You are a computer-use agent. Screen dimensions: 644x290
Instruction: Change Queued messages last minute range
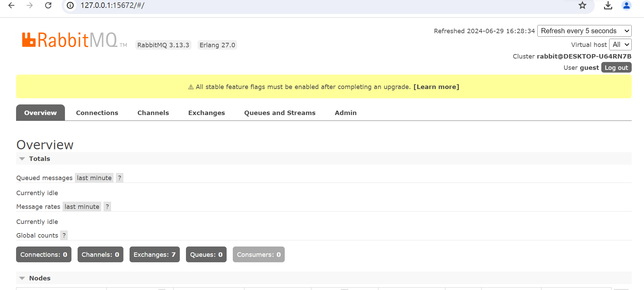pyautogui.click(x=94, y=178)
